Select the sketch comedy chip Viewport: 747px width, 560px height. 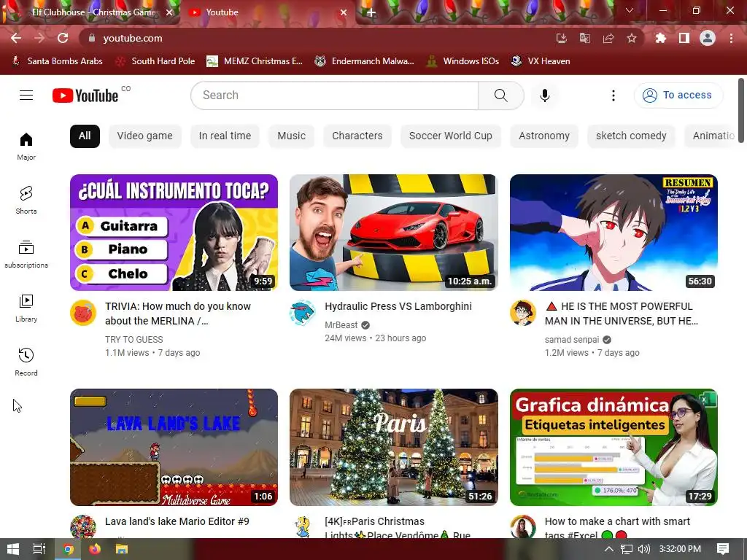coord(631,136)
